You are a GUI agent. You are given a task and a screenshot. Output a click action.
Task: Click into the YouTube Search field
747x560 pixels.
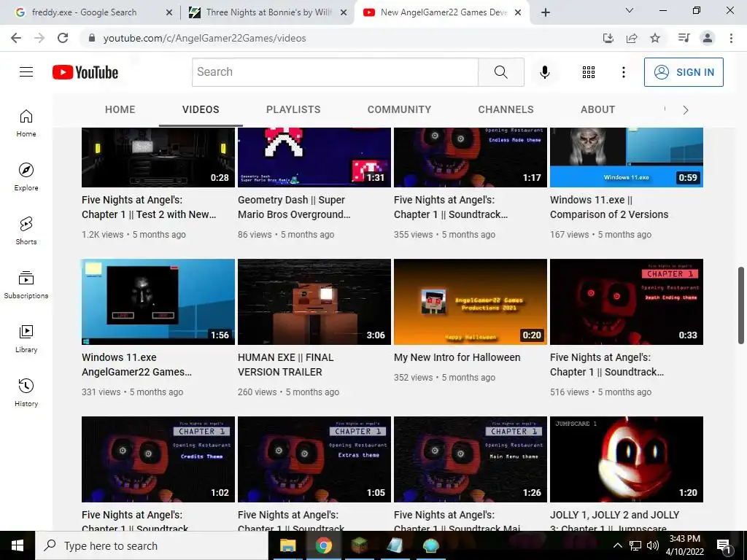pos(335,72)
